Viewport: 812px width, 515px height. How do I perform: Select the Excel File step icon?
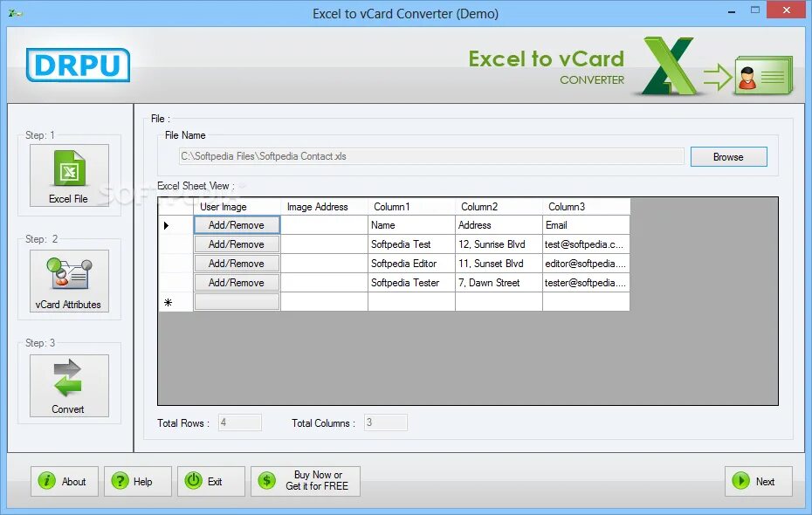point(69,175)
